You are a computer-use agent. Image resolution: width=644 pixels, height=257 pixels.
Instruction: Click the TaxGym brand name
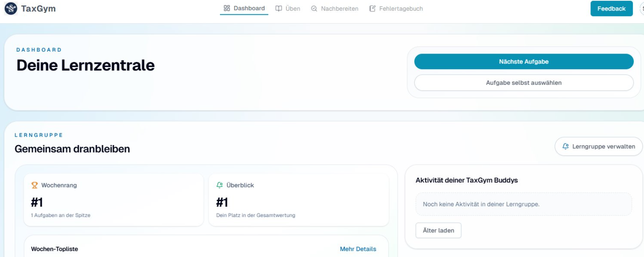point(38,8)
